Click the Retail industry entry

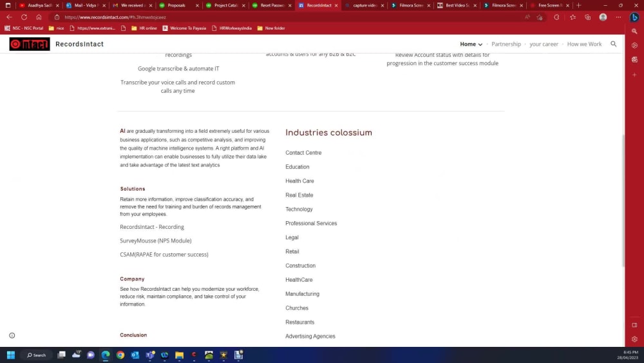[292, 251]
